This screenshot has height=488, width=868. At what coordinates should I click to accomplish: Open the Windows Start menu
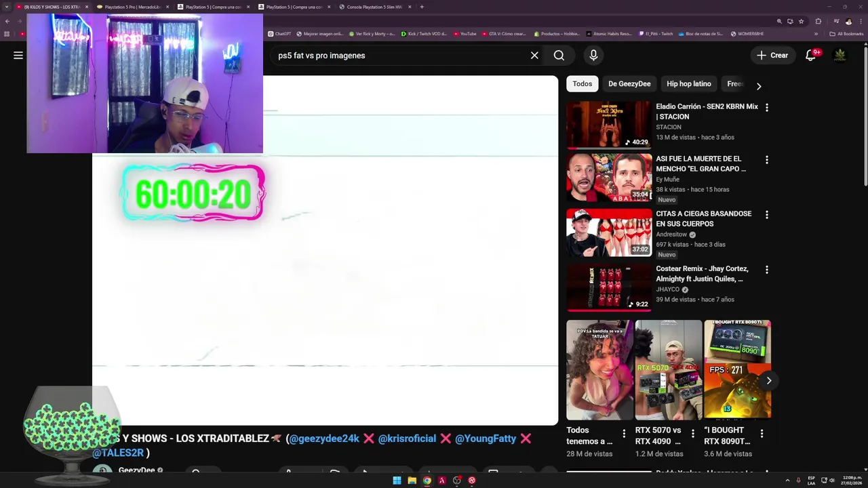pos(397,481)
